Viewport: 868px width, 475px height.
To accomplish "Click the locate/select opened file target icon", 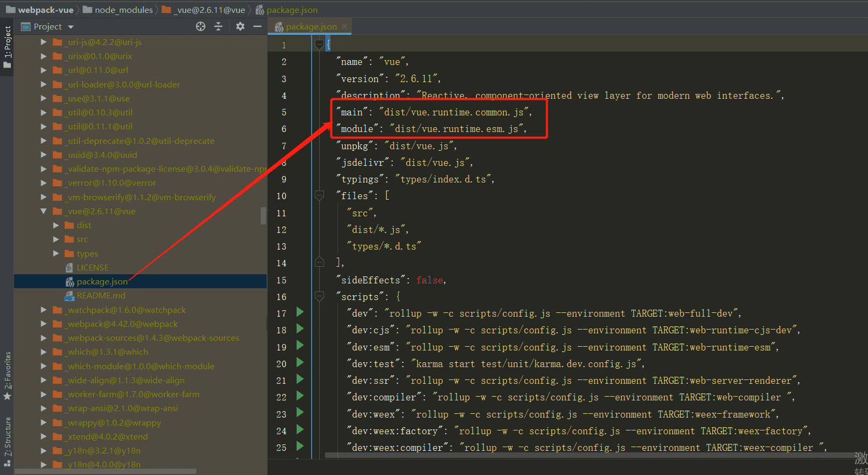I will point(201,26).
